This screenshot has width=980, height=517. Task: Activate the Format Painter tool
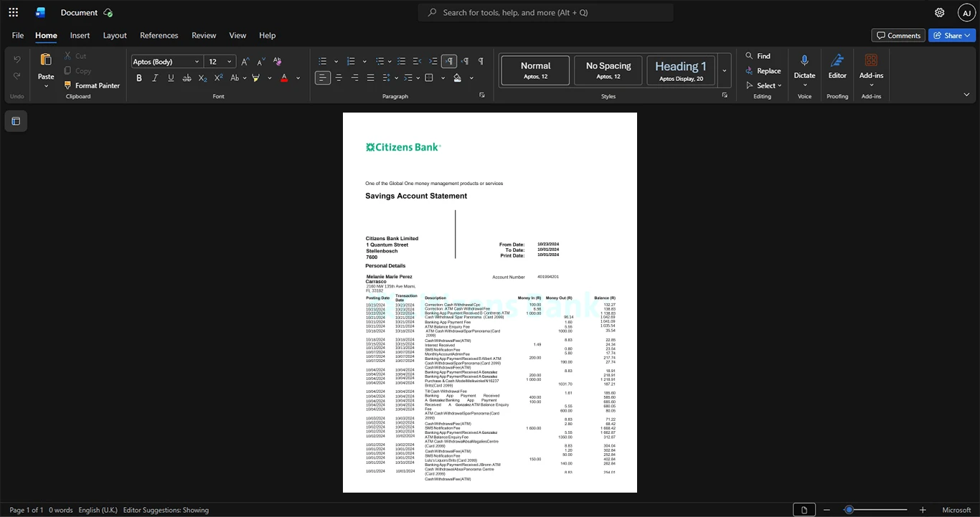click(x=91, y=85)
